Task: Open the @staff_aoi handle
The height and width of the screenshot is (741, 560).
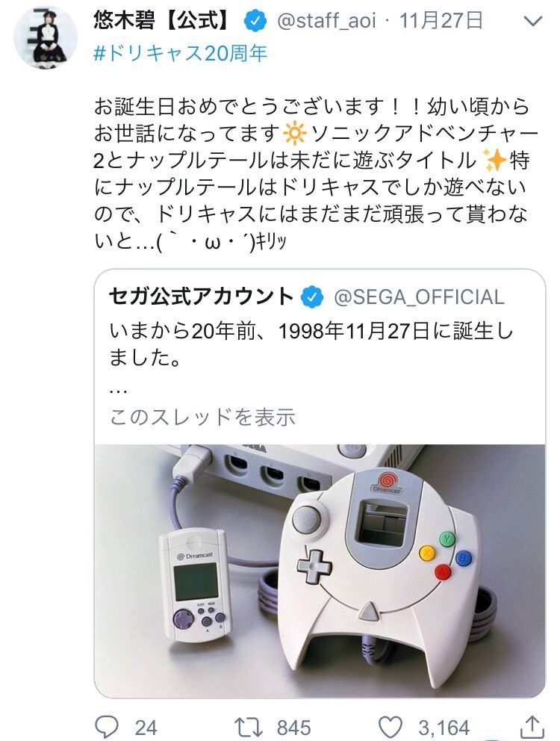Action: [326, 21]
